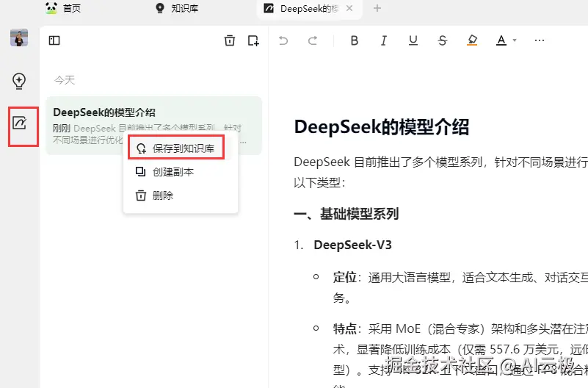588x388 pixels.
Task: Click the intro paragraph starting DeepSeek 目前推出了
Action: pyautogui.click(x=440, y=172)
